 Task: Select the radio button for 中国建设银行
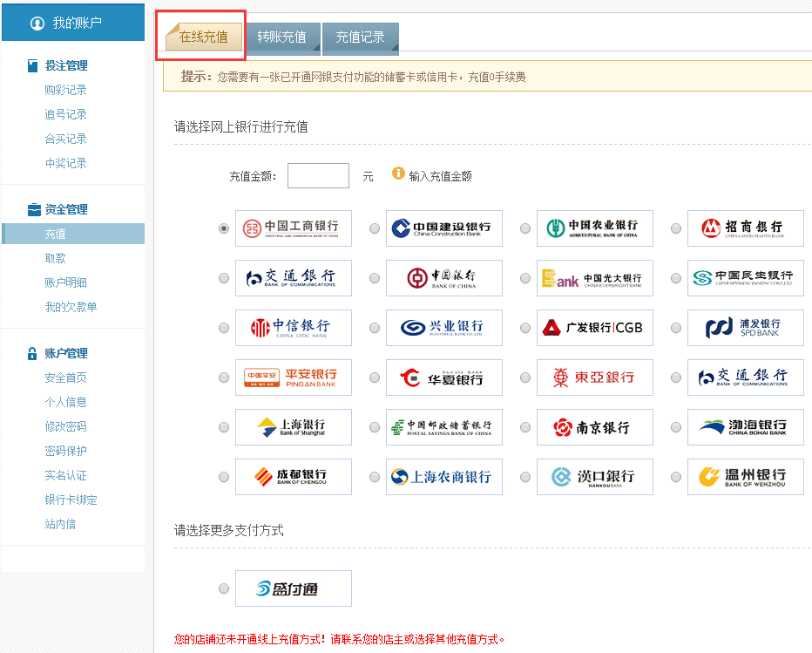(375, 228)
